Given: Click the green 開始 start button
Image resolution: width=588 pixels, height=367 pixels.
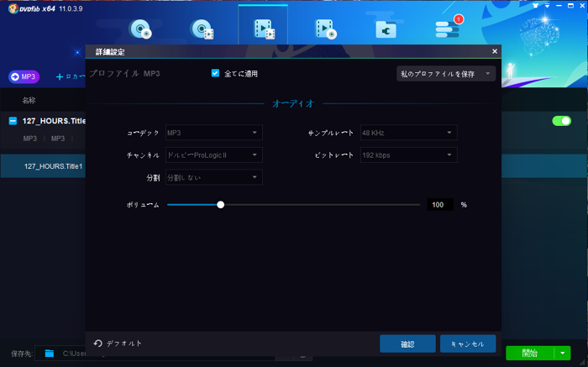Looking at the screenshot, I should pyautogui.click(x=529, y=353).
